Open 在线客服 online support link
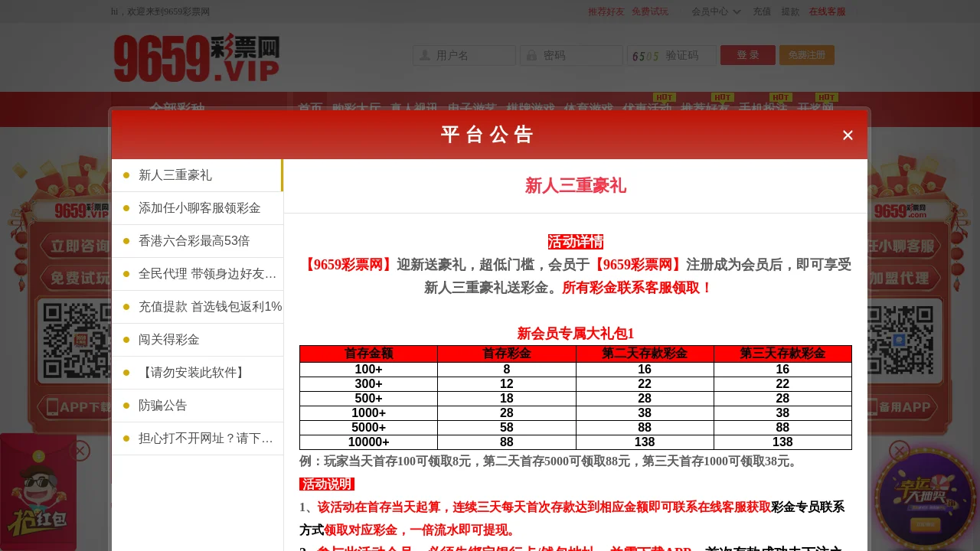Image resolution: width=980 pixels, height=551 pixels. point(828,11)
